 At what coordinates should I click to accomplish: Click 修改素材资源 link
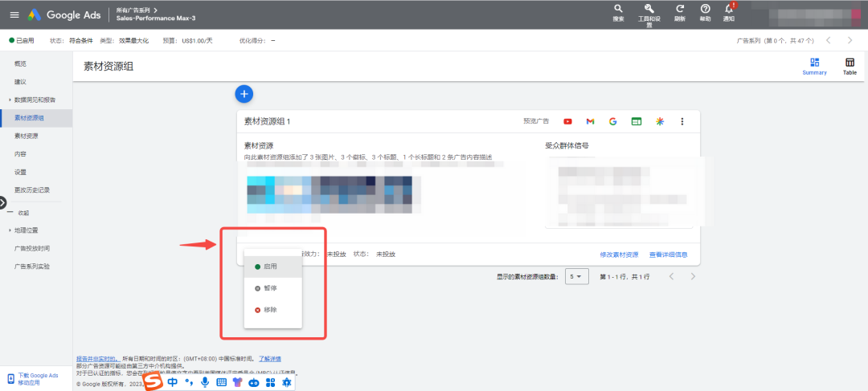(x=619, y=255)
